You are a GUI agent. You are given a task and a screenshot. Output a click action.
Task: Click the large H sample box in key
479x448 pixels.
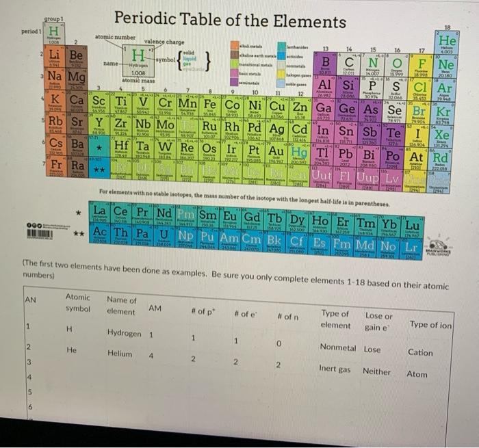pyautogui.click(x=139, y=60)
